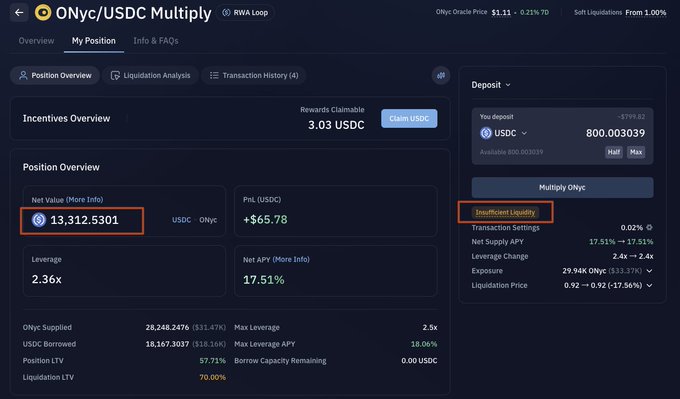Image resolution: width=680 pixels, height=399 pixels.
Task: Click the Net Value amount 13,312.5301
Action: pyautogui.click(x=84, y=220)
